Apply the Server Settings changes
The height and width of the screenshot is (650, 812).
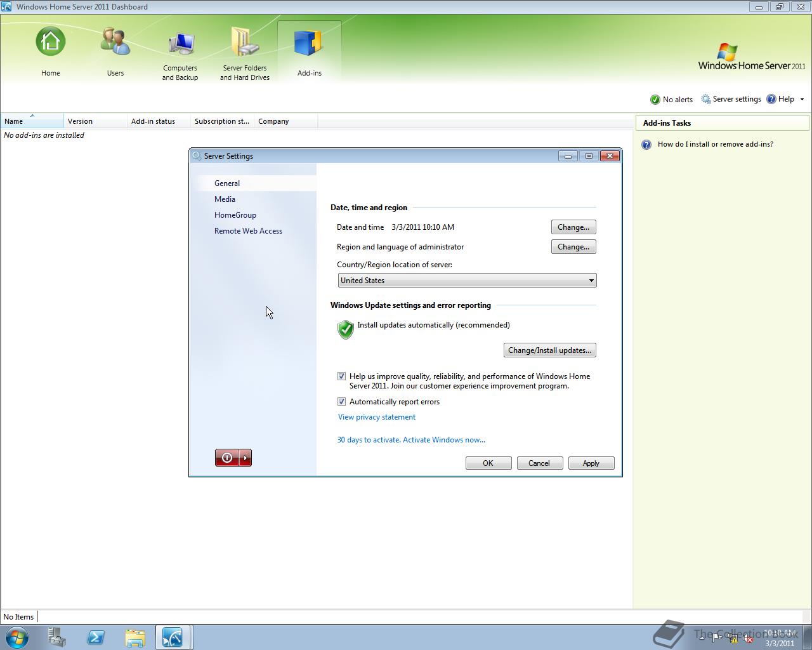click(x=591, y=463)
